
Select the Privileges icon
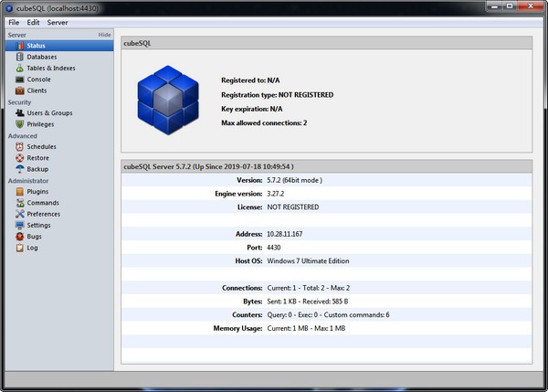pos(19,124)
